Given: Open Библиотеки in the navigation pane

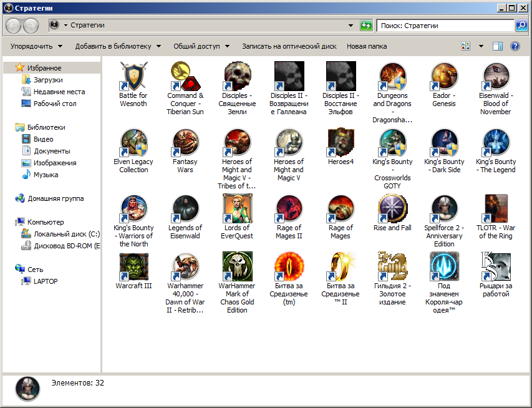Looking at the screenshot, I should coord(40,127).
